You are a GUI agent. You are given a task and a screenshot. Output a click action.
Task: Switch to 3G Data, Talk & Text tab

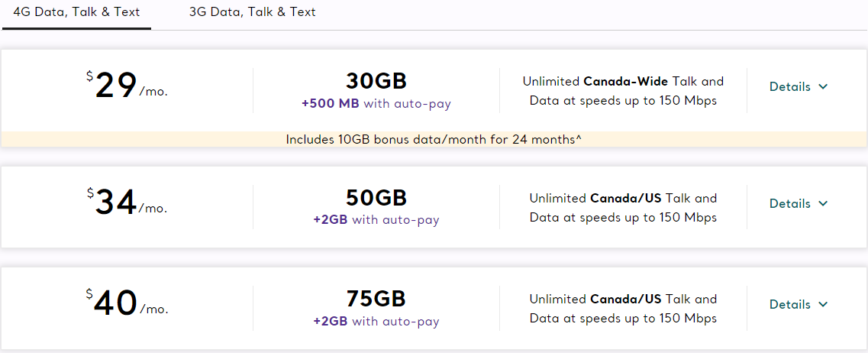coord(252,12)
